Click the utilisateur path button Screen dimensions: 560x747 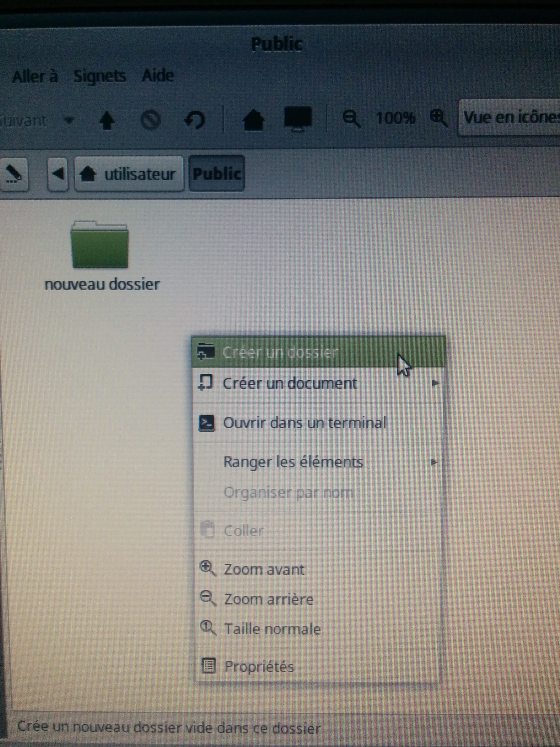(x=129, y=174)
